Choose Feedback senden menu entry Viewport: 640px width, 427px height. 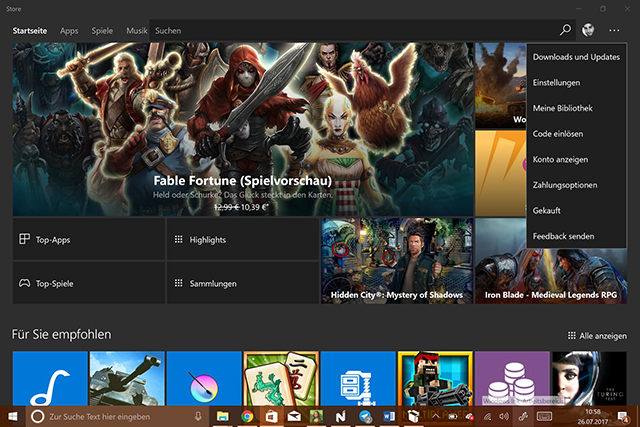[576, 236]
